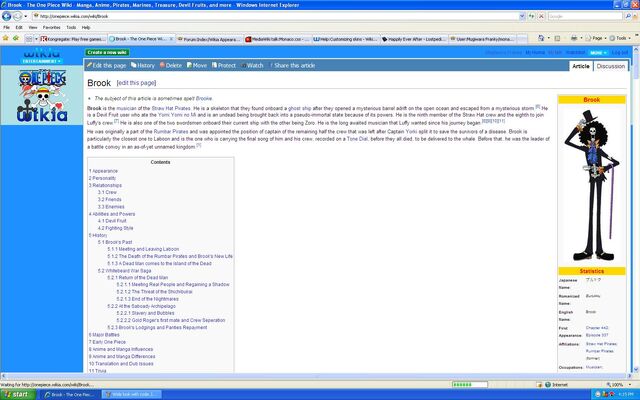The height and width of the screenshot is (400, 640).
Task: Close the Brook - One Piece Wiki tab
Action: (x=171, y=39)
